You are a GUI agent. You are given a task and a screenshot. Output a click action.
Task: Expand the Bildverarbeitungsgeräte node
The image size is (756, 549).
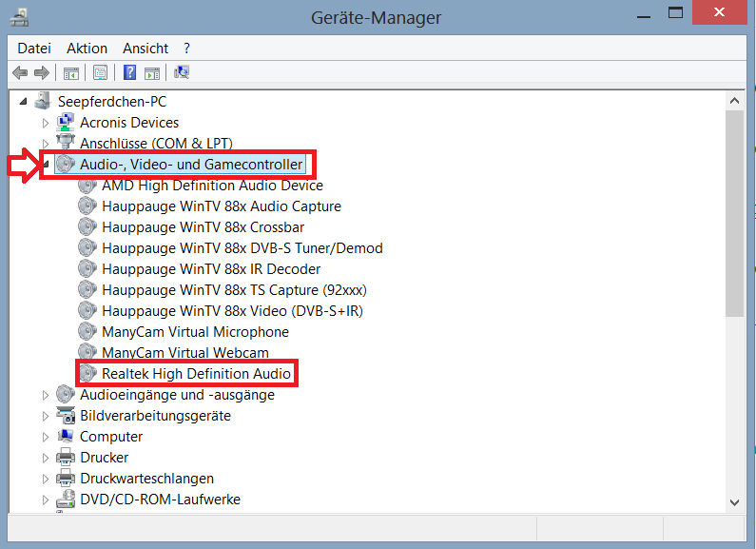pyautogui.click(x=46, y=416)
